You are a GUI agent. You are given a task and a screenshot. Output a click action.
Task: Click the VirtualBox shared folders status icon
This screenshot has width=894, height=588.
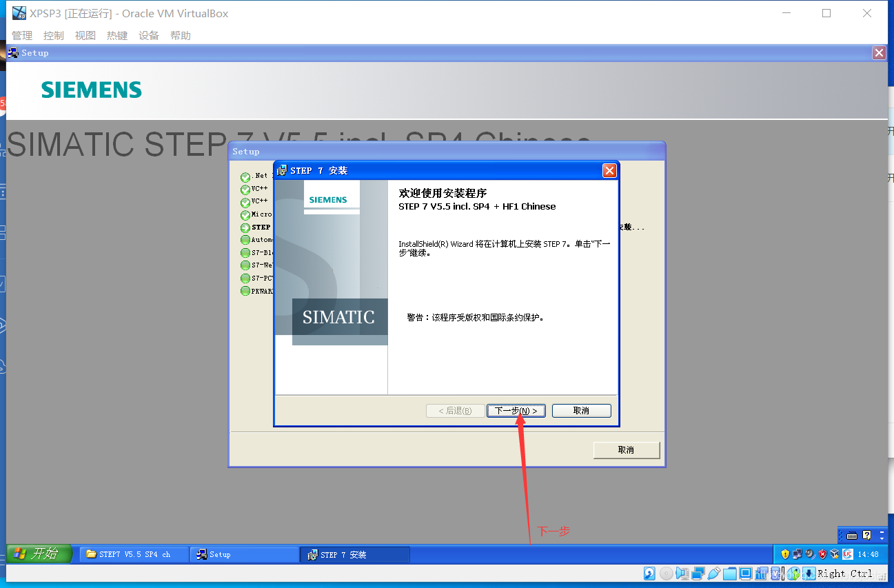click(729, 573)
